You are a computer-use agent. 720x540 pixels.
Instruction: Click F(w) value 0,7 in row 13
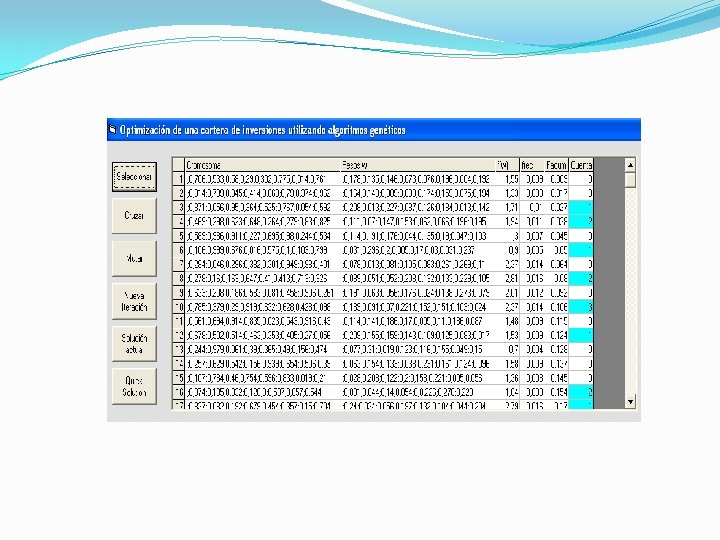tap(507, 350)
